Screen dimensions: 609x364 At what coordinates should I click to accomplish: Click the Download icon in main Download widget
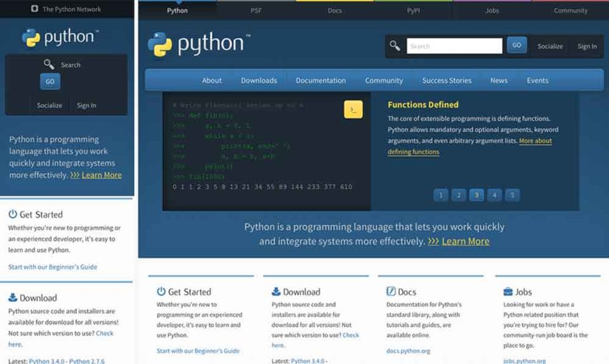coord(276,292)
